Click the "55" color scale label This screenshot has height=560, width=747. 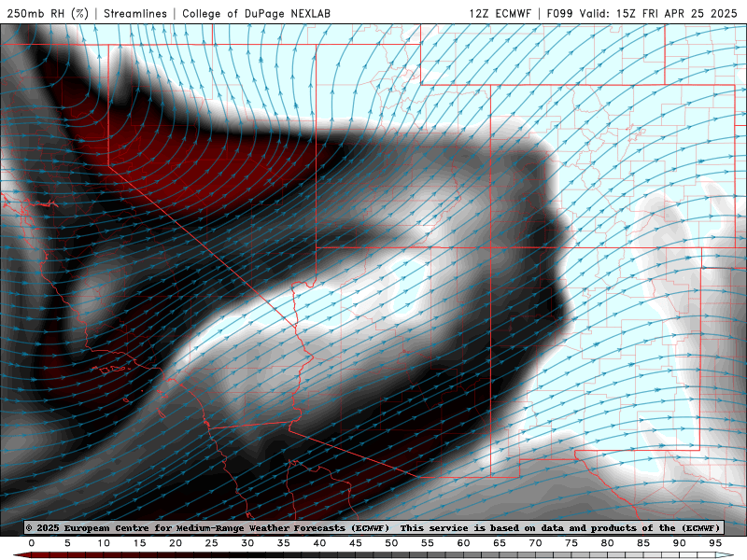click(x=428, y=543)
